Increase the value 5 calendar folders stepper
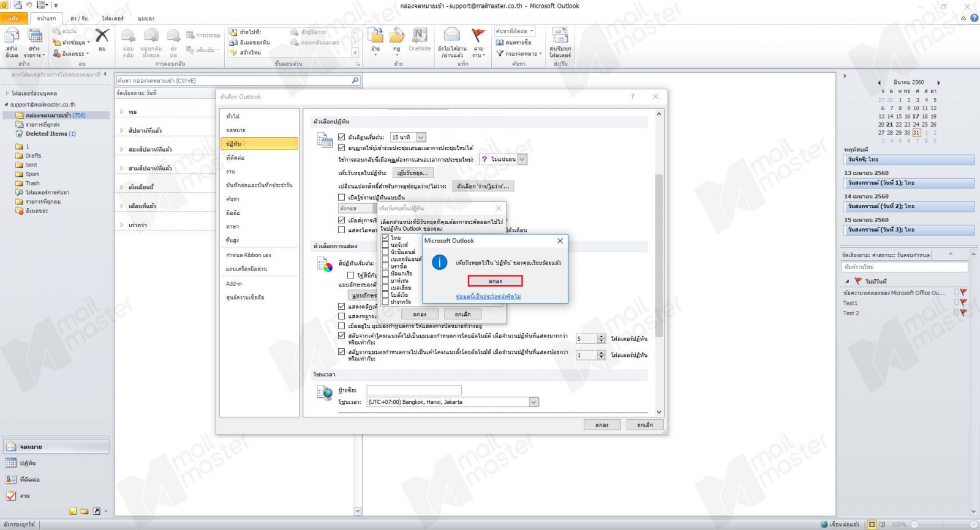The height and width of the screenshot is (530, 980). (x=601, y=337)
